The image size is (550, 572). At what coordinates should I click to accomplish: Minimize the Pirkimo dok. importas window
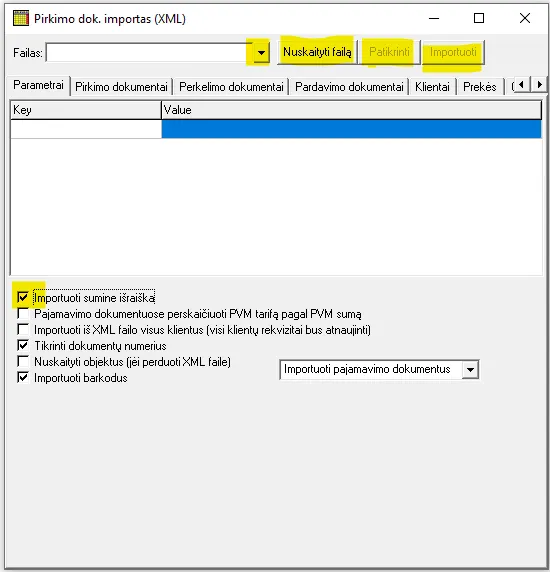(x=434, y=18)
